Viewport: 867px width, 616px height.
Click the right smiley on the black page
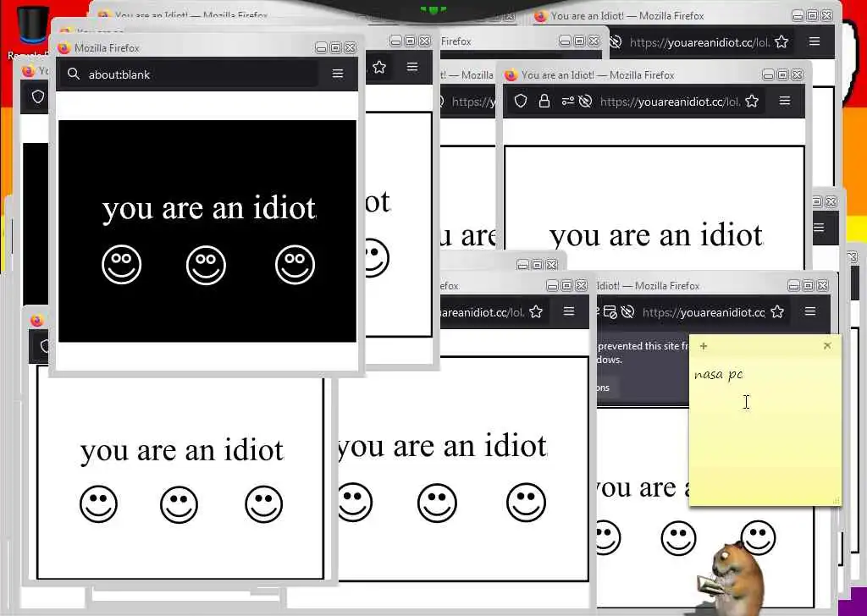pos(295,265)
